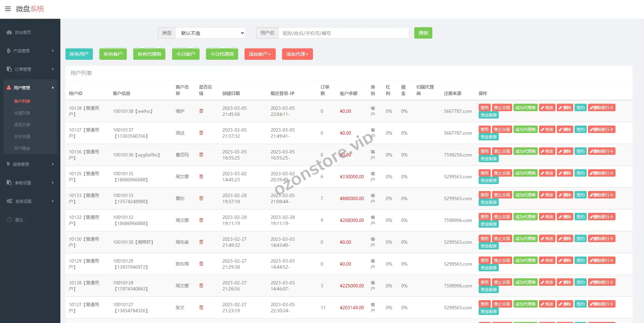Click the 添加客户+ button
644x323 pixels.
[260, 54]
